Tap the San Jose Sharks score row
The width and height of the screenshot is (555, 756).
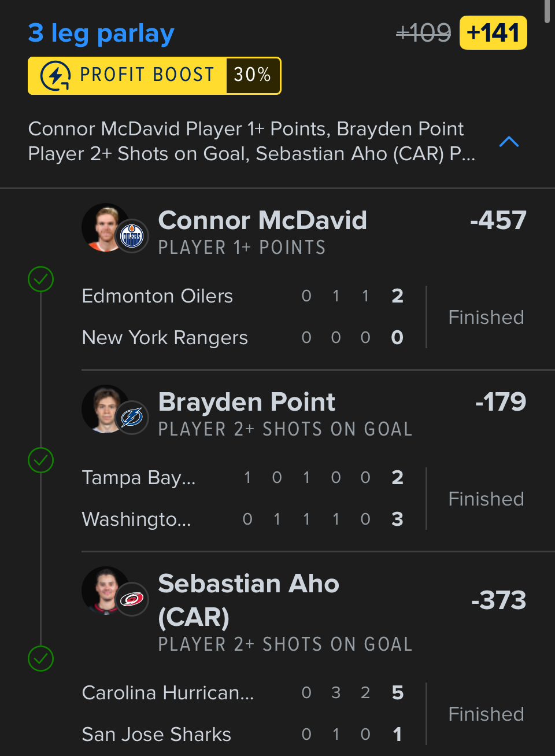point(243,735)
